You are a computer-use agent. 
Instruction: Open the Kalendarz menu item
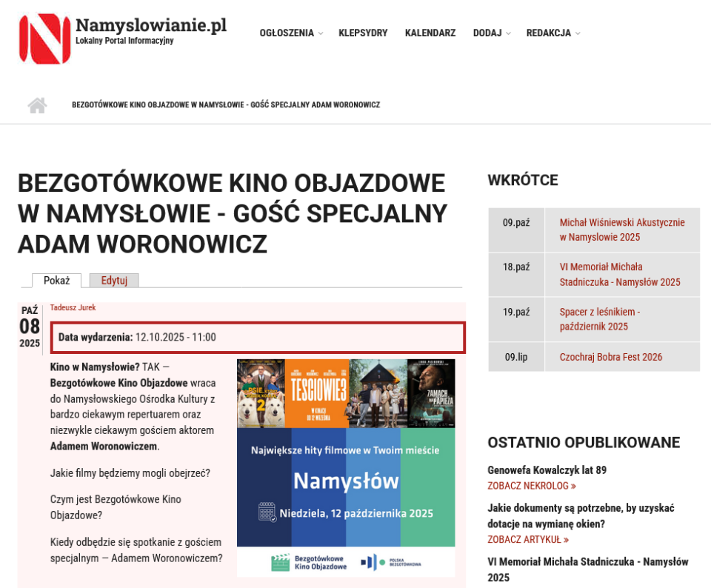tap(430, 33)
